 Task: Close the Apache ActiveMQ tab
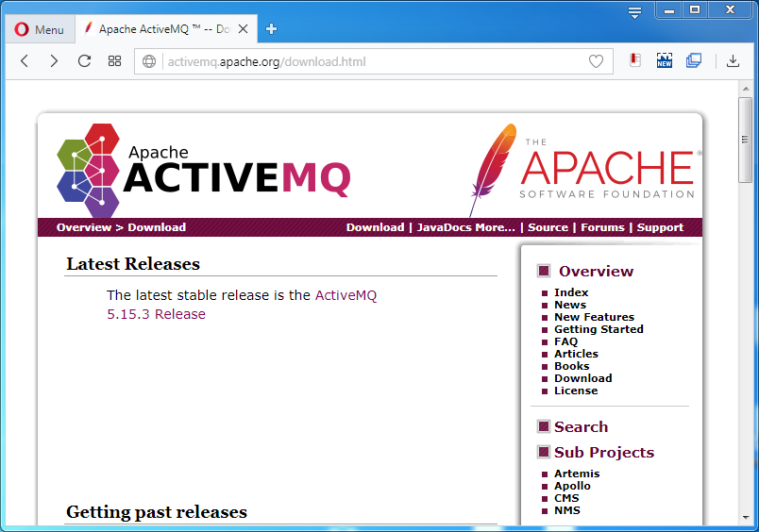(x=244, y=29)
